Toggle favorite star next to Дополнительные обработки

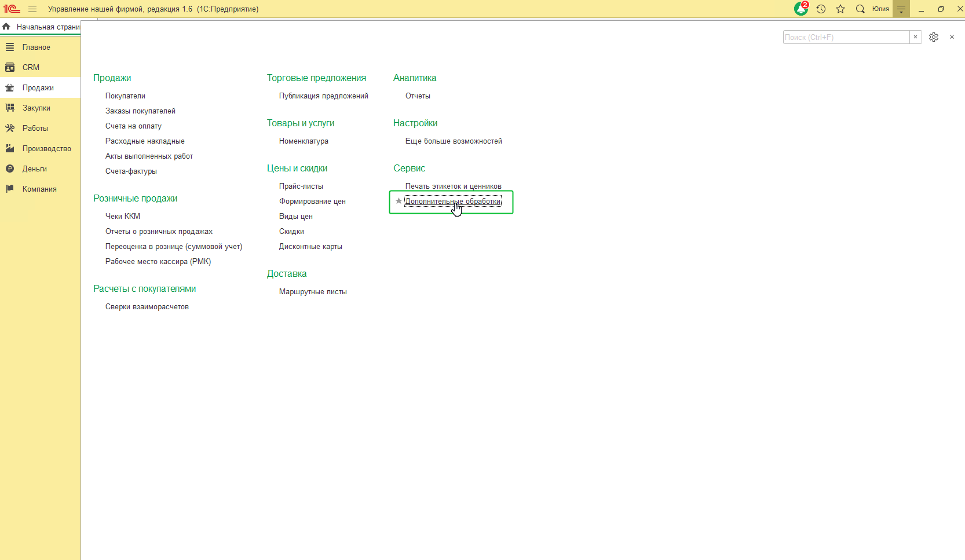[399, 201]
